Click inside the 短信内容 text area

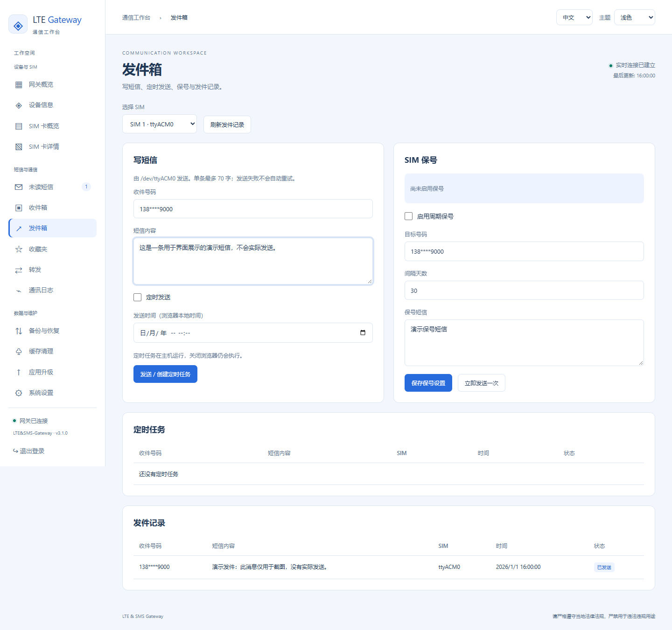(x=253, y=261)
